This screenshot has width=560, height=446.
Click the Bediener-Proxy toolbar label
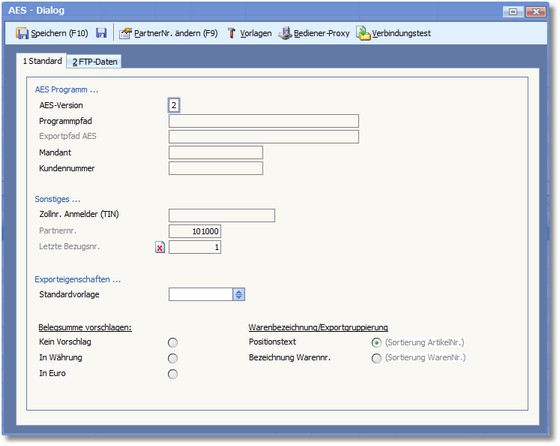pos(321,33)
